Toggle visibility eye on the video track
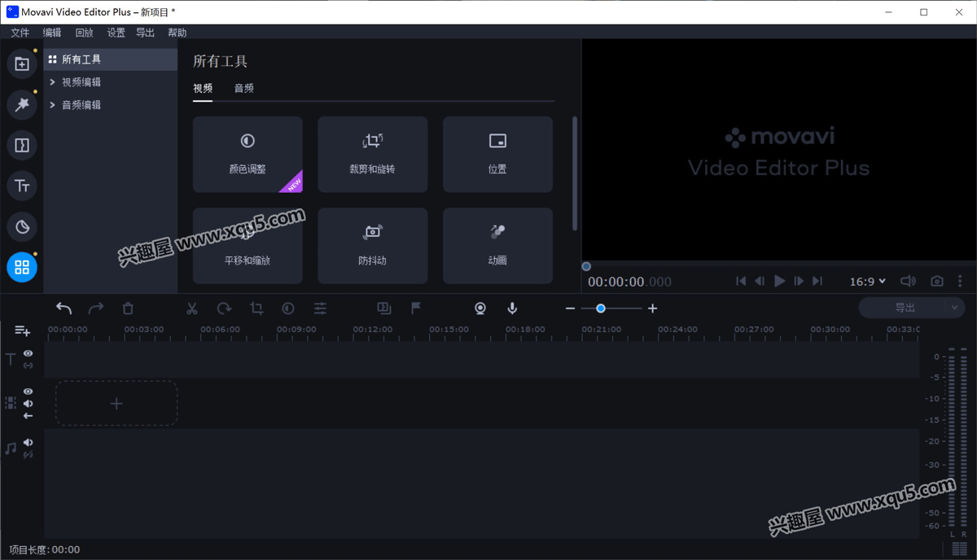The height and width of the screenshot is (560, 977). click(28, 392)
